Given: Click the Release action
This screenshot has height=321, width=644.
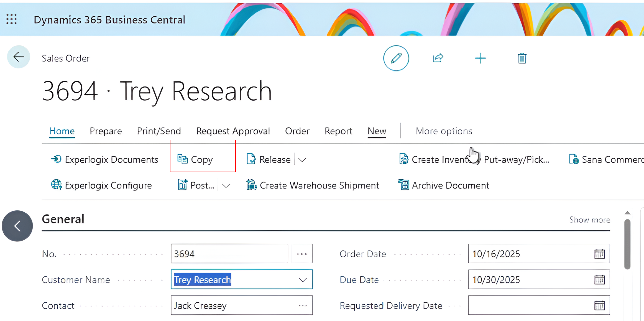Looking at the screenshot, I should (269, 159).
